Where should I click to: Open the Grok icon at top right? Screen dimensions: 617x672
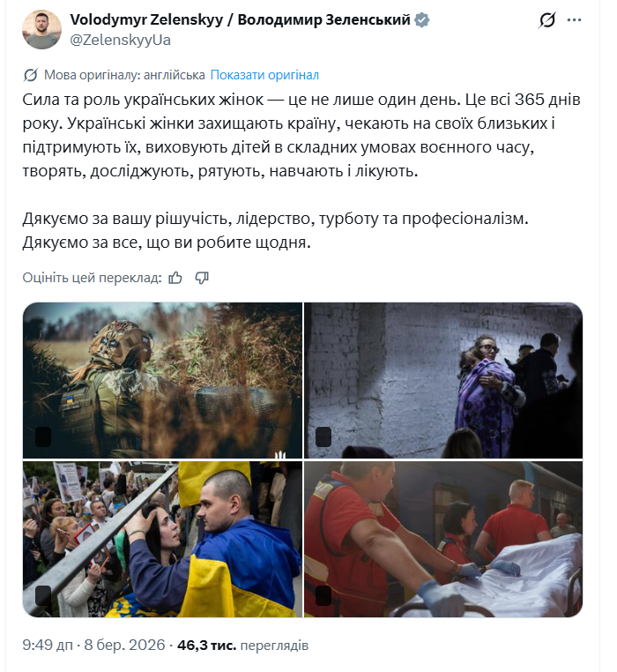pyautogui.click(x=547, y=20)
